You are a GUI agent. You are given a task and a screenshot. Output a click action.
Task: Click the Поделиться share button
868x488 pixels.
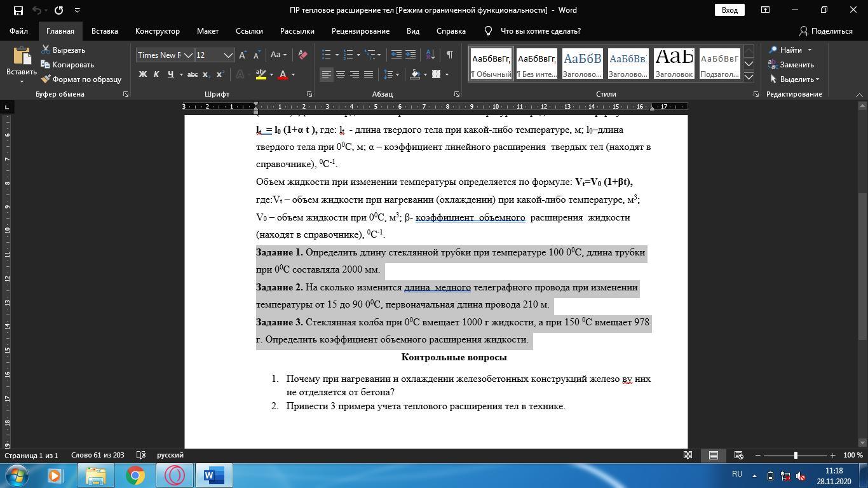pyautogui.click(x=825, y=31)
